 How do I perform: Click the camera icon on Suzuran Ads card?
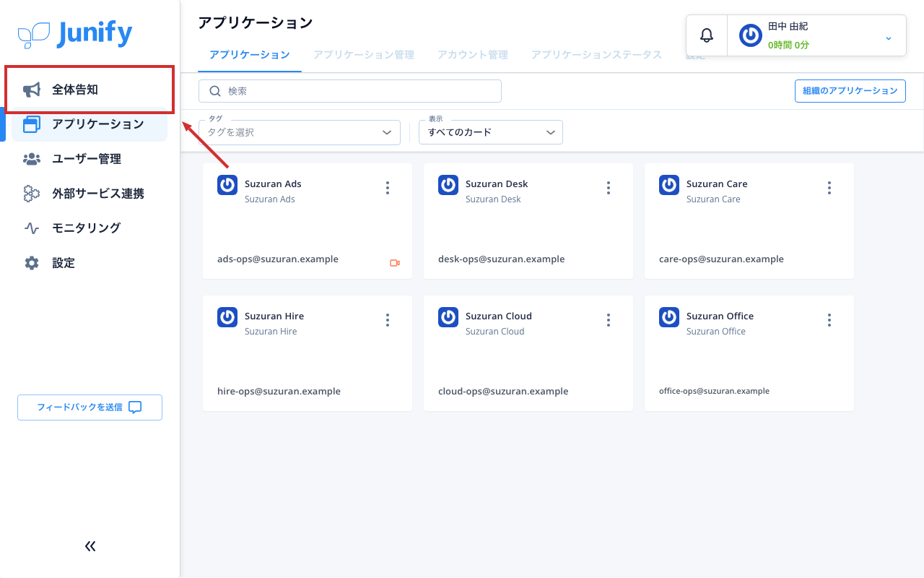pos(395,263)
